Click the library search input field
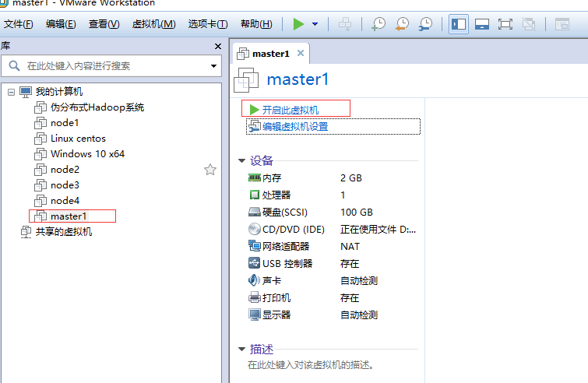Viewport: 588px width, 383px height. click(x=112, y=66)
